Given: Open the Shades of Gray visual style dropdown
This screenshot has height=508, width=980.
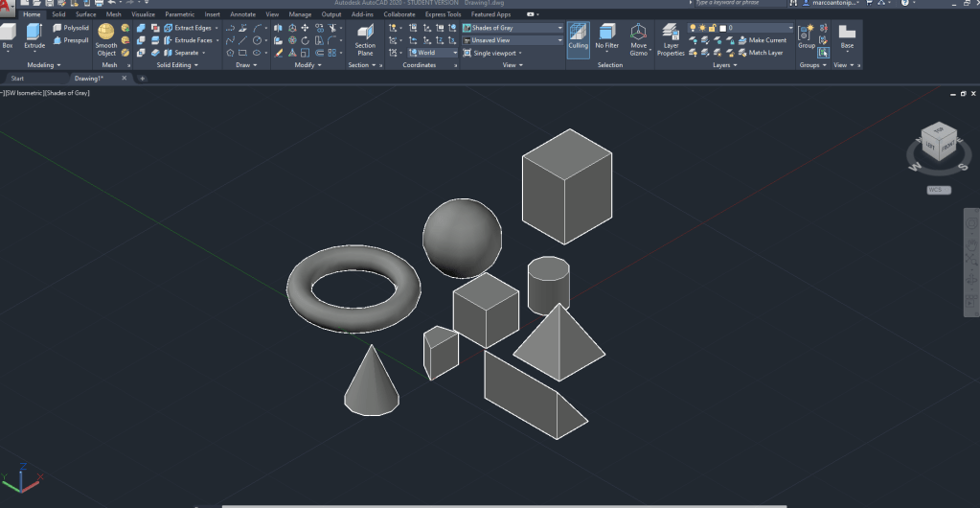Looking at the screenshot, I should tap(516, 28).
